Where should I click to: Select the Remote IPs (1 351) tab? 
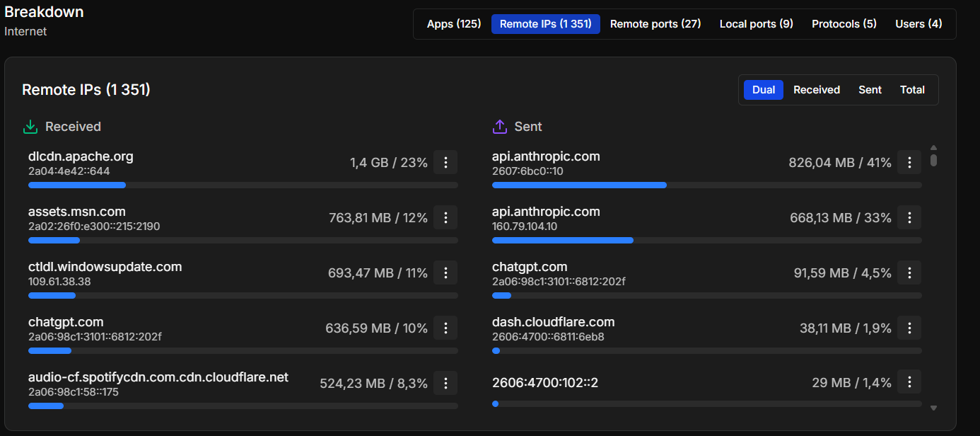pyautogui.click(x=546, y=24)
